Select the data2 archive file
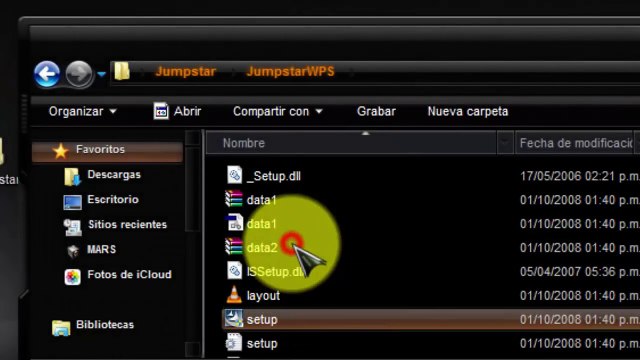The height and width of the screenshot is (360, 640). (262, 248)
